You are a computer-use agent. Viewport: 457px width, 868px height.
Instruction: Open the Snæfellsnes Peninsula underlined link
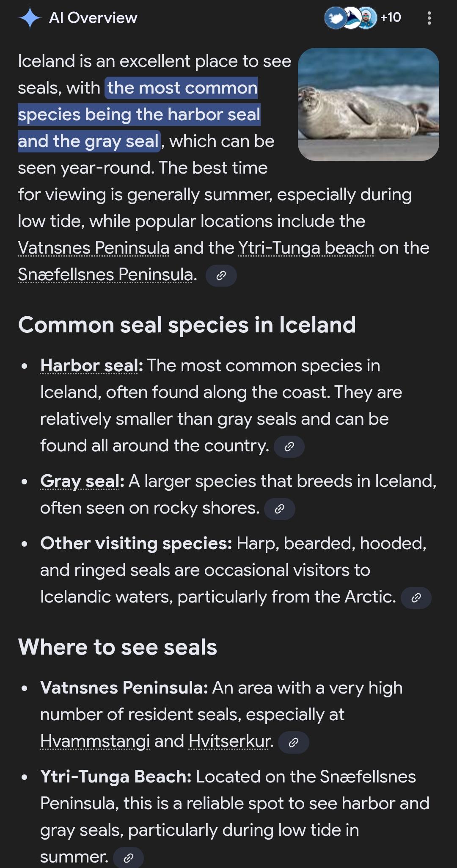(105, 275)
